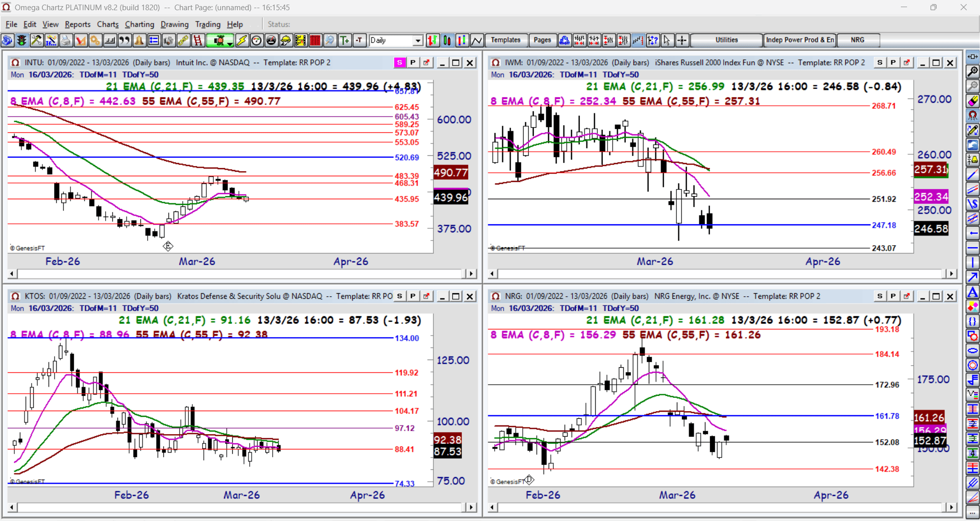Click the 490.77 price label on INTU chart
This screenshot has height=521, width=980.
click(451, 173)
